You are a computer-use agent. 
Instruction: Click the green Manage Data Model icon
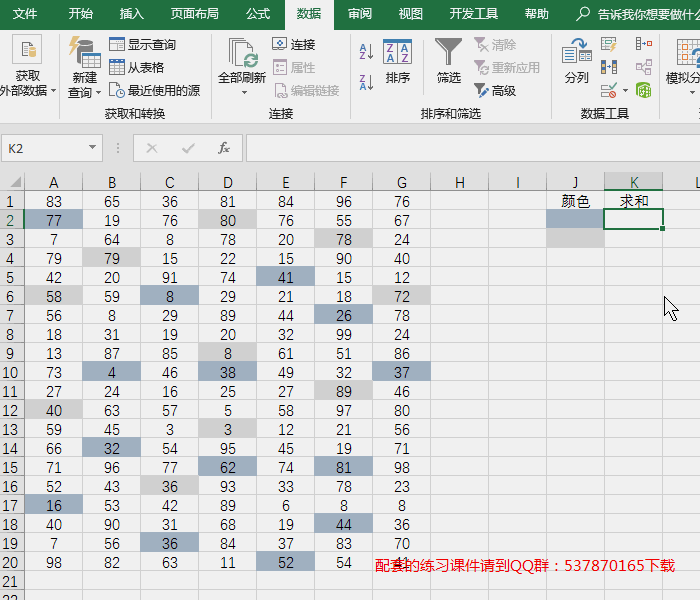pyautogui.click(x=644, y=91)
